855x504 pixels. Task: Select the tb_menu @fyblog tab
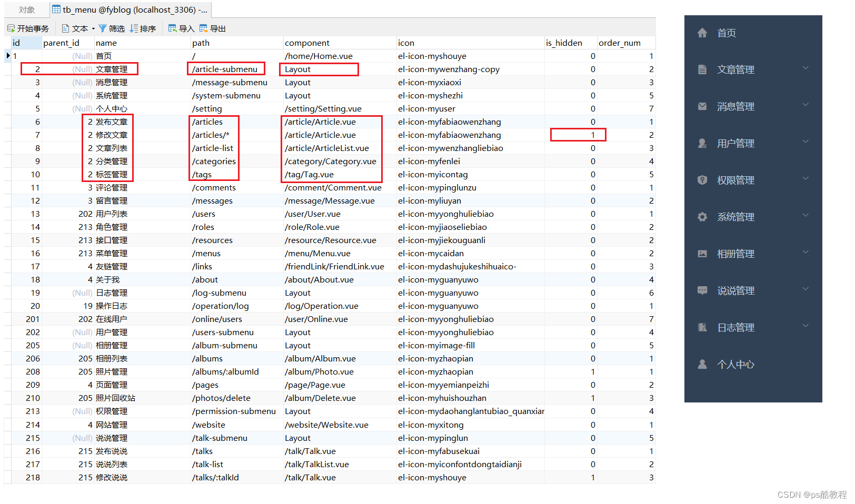[x=130, y=9]
